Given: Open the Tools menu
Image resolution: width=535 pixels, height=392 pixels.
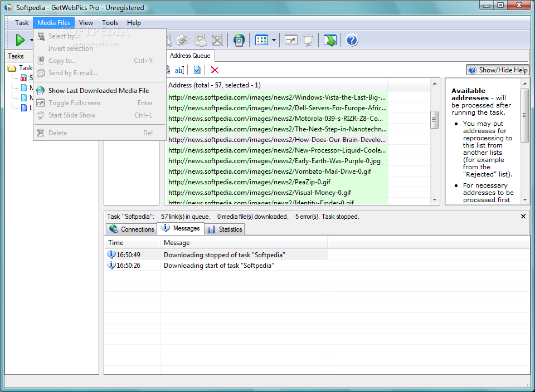Looking at the screenshot, I should [x=110, y=23].
